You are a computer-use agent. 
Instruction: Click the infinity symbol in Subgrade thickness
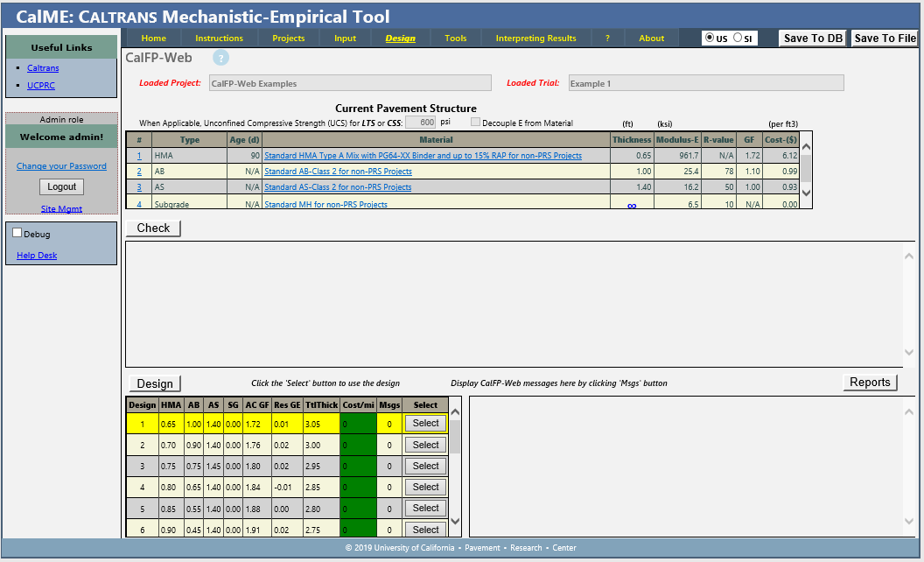click(631, 206)
